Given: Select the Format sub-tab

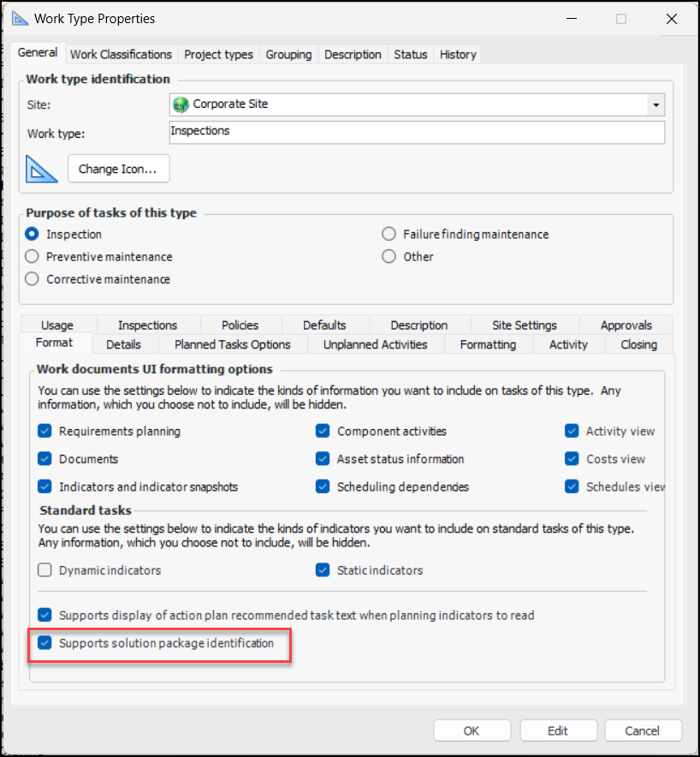Looking at the screenshot, I should coord(55,343).
